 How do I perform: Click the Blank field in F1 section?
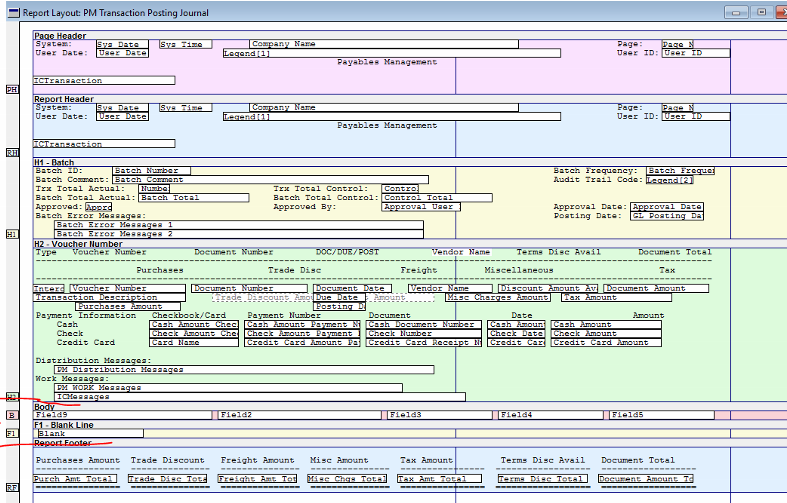90,433
